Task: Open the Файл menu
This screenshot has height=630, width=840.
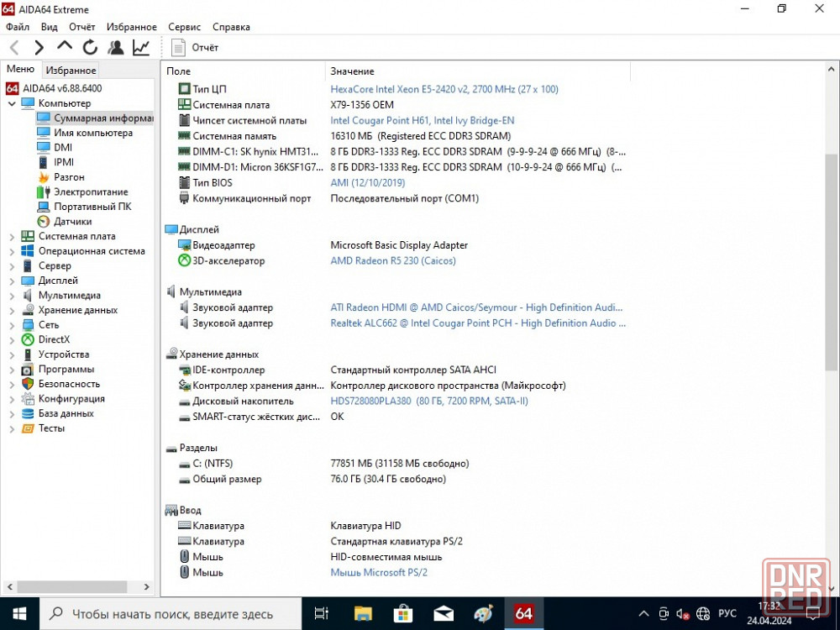Action: pyautogui.click(x=18, y=27)
